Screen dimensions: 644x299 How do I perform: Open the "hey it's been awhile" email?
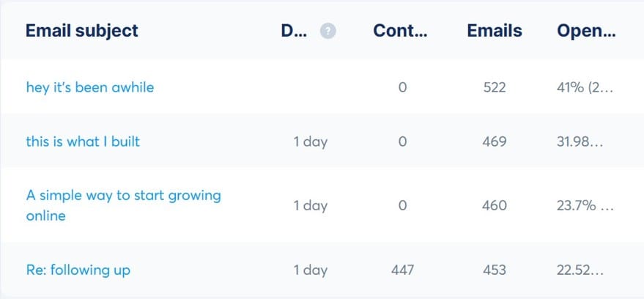(90, 87)
